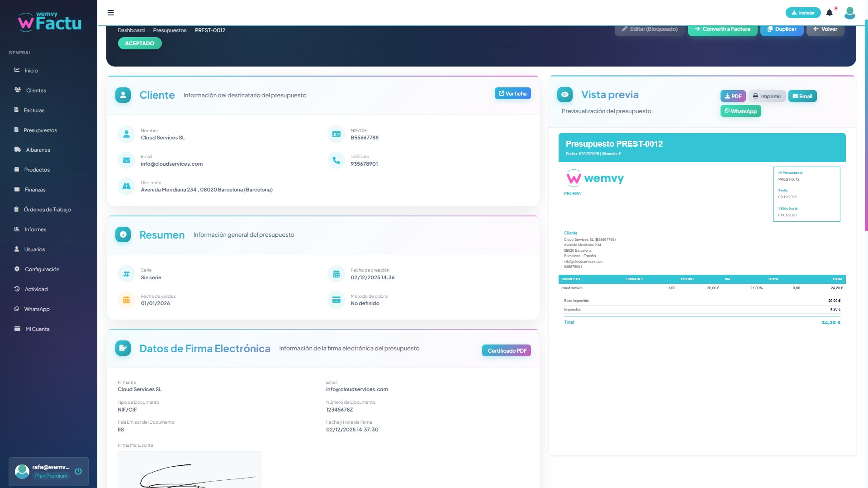Screen dimensions: 868x488
Task: Toggle the hamburger sidebar menu
Action: (x=110, y=13)
